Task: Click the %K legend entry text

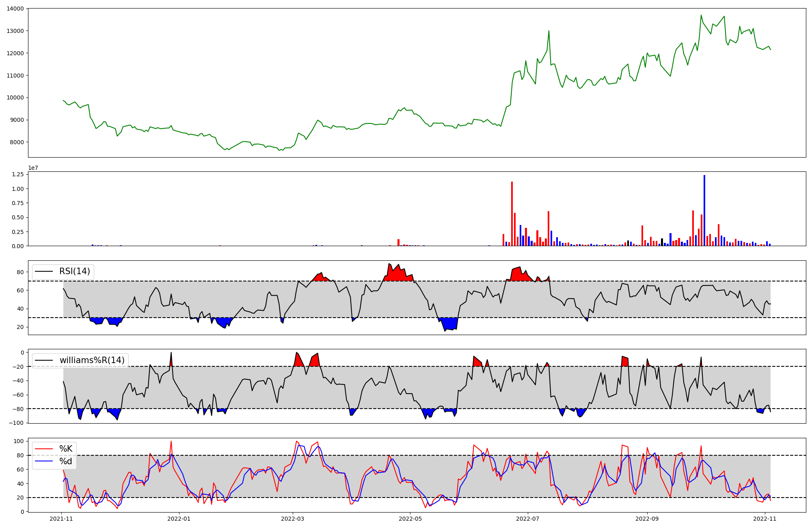Action: click(66, 449)
